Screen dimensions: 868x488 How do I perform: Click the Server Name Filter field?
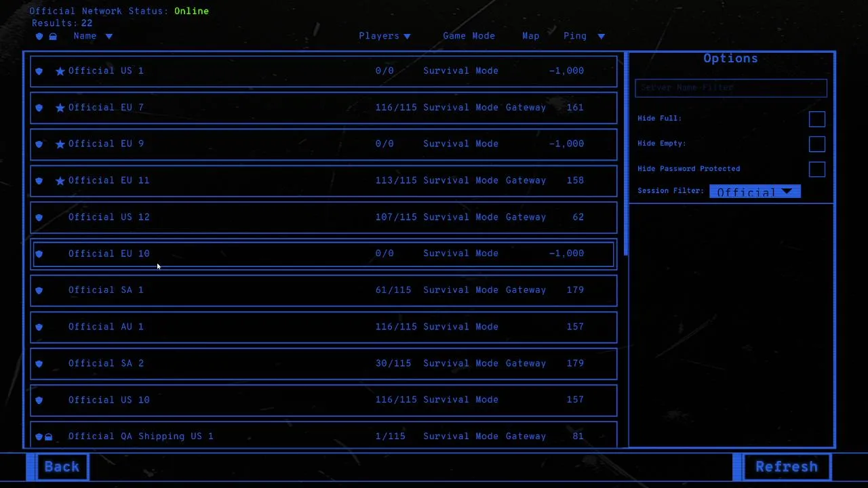point(731,88)
